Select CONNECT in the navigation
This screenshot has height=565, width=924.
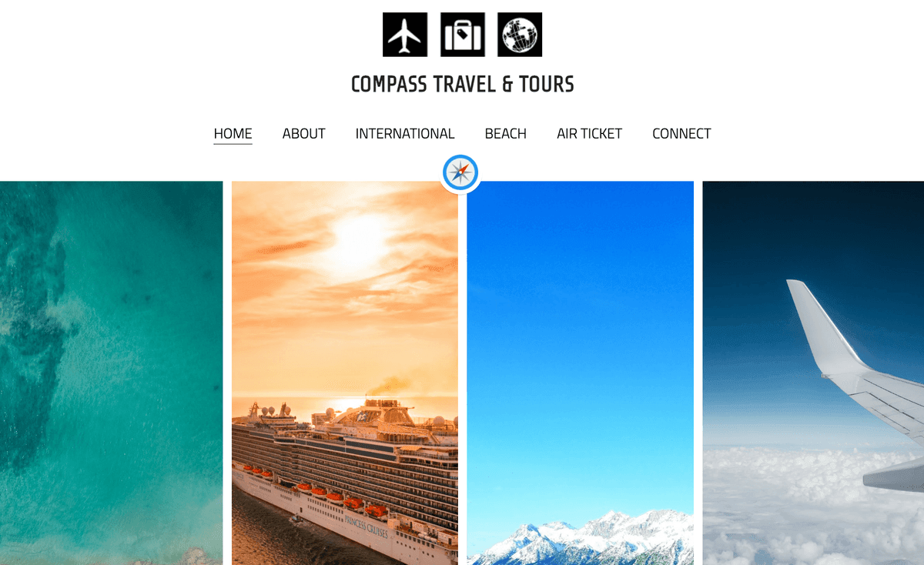pos(681,134)
